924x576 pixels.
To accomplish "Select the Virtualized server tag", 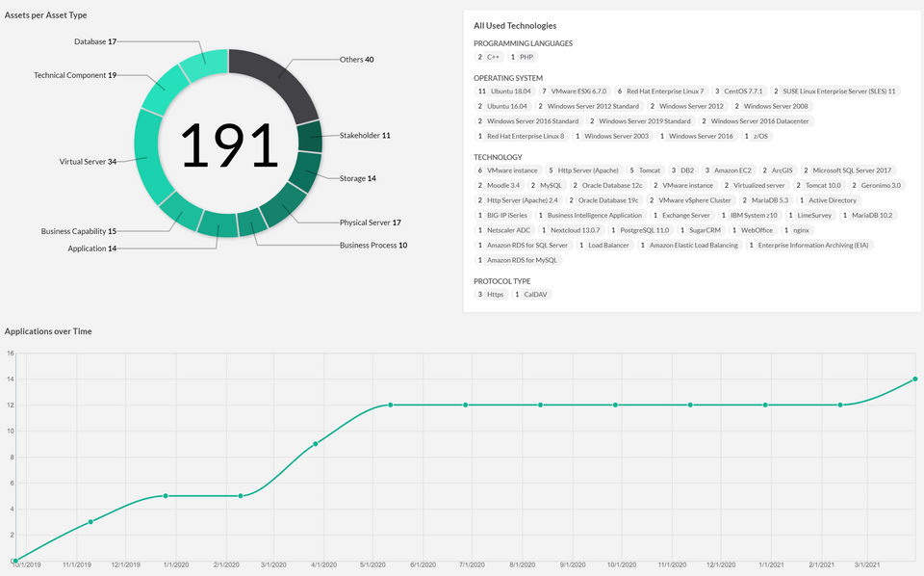I will coord(755,185).
